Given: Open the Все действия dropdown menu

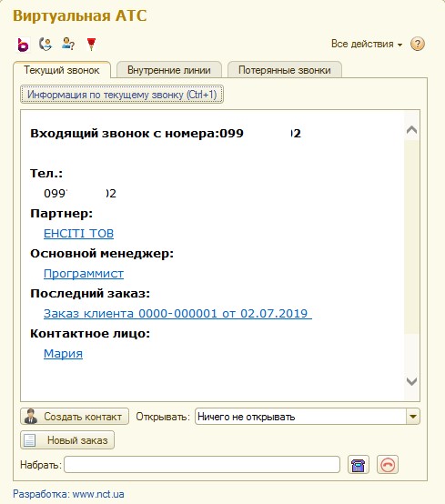Looking at the screenshot, I should [367, 44].
